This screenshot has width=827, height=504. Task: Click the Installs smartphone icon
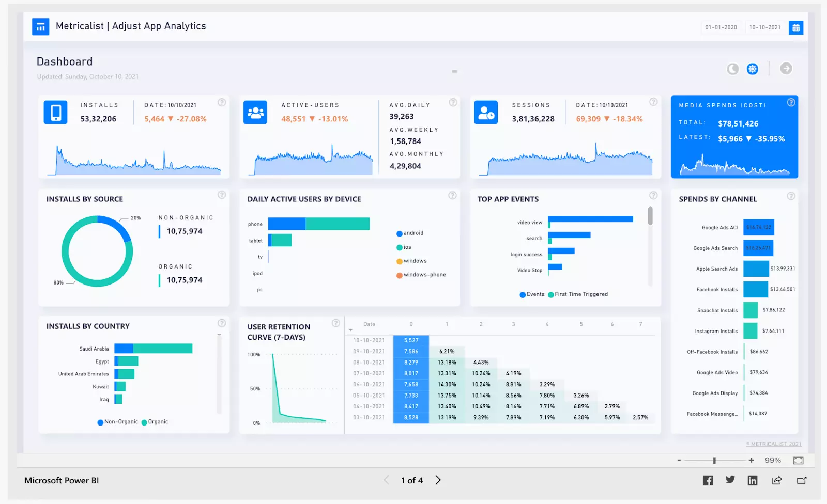pos(55,112)
